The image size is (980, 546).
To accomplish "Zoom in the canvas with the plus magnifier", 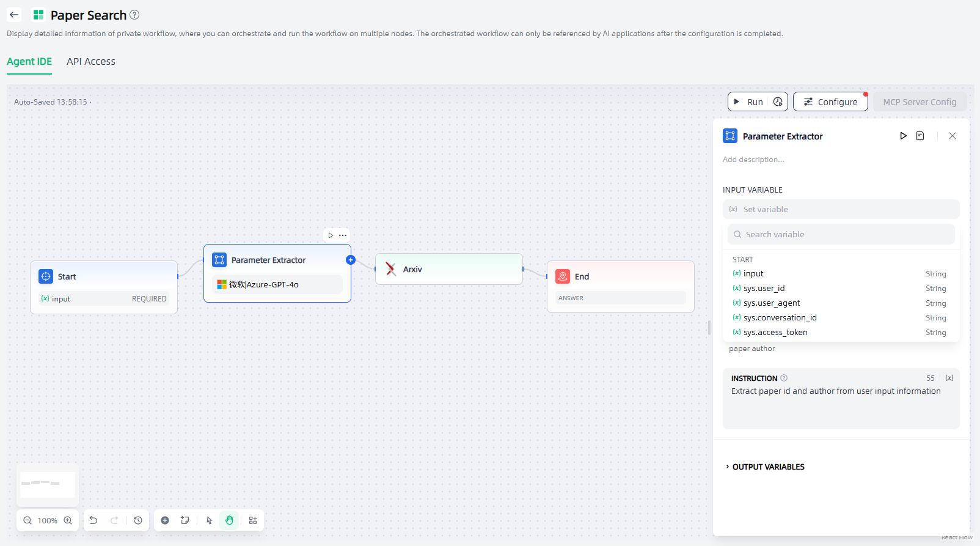I will coord(68,520).
